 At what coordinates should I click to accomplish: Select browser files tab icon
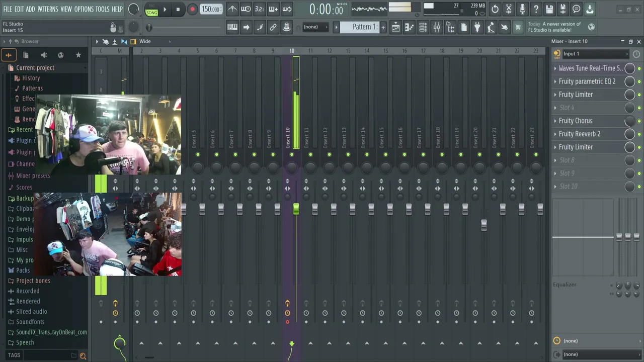pyautogui.click(x=26, y=55)
